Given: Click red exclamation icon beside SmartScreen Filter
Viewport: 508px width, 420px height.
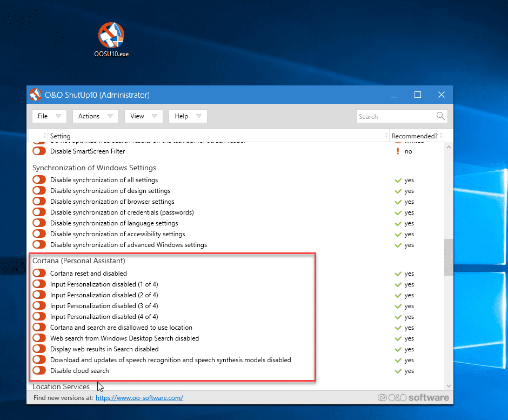Looking at the screenshot, I should pyautogui.click(x=398, y=151).
